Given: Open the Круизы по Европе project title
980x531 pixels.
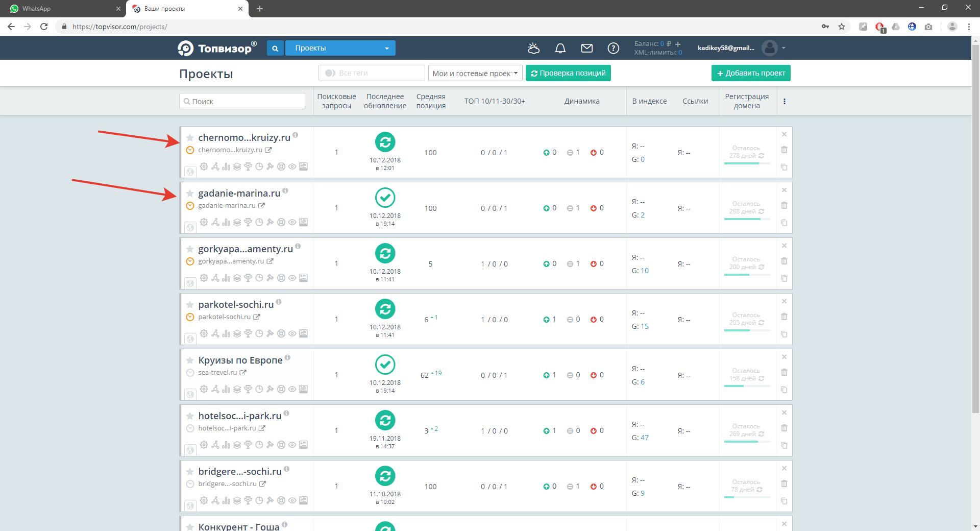Looking at the screenshot, I should pos(240,360).
